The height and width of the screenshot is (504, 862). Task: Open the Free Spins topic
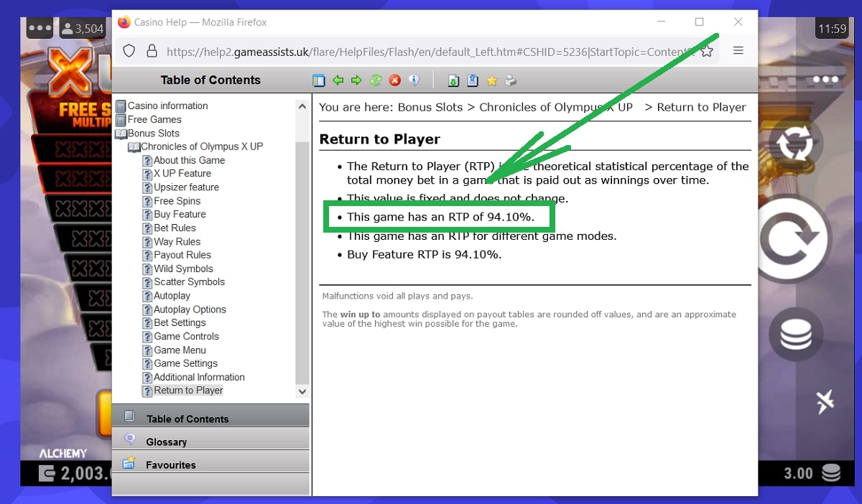tap(177, 201)
